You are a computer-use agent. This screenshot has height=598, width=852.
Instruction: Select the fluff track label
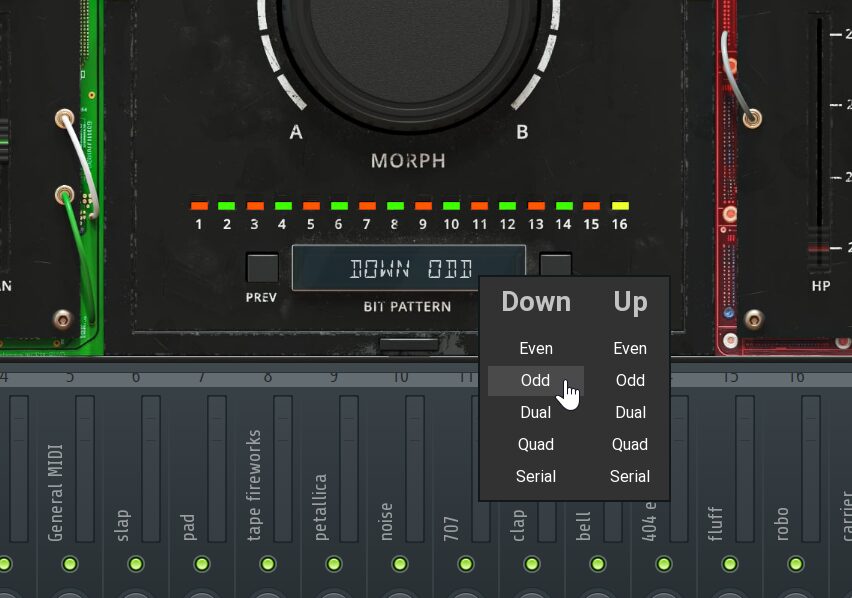click(715, 524)
